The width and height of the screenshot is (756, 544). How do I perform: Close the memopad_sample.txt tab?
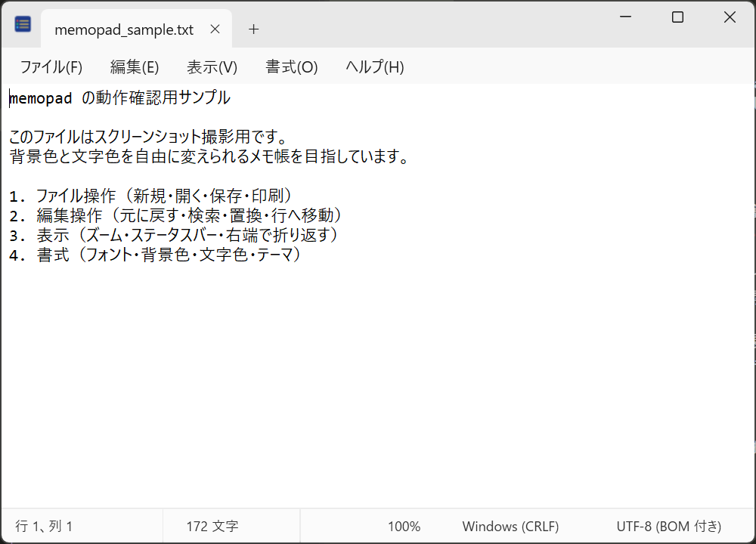[215, 29]
